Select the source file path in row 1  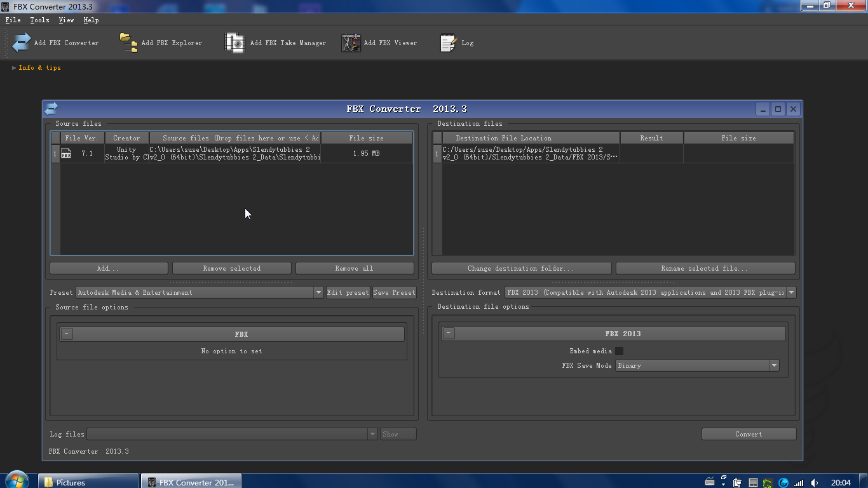coord(235,153)
